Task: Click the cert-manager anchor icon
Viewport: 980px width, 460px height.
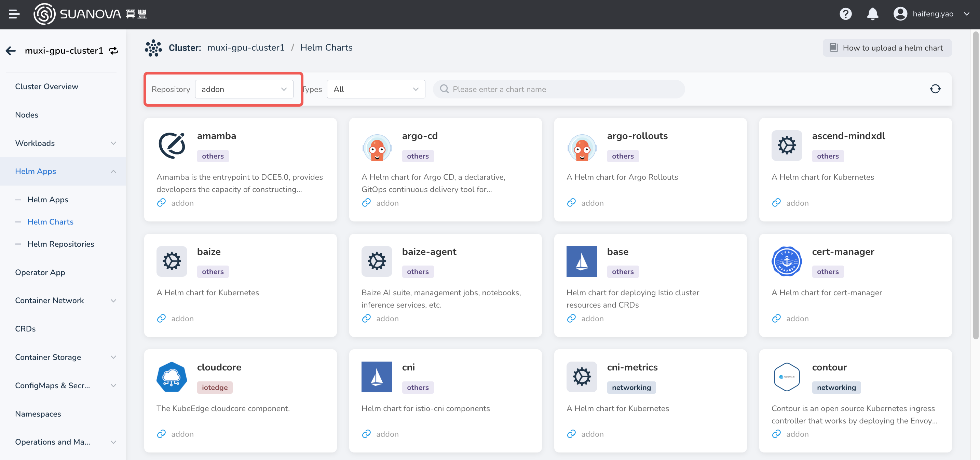Action: point(787,261)
